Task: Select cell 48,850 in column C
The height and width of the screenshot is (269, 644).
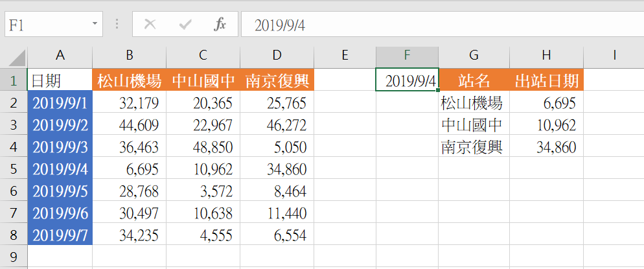Action: [x=203, y=146]
